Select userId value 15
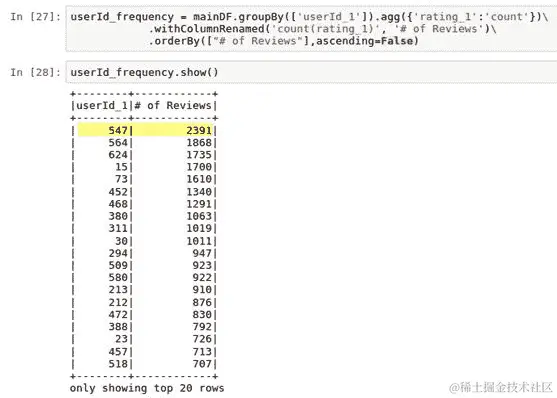This screenshot has width=557, height=398. coord(121,167)
